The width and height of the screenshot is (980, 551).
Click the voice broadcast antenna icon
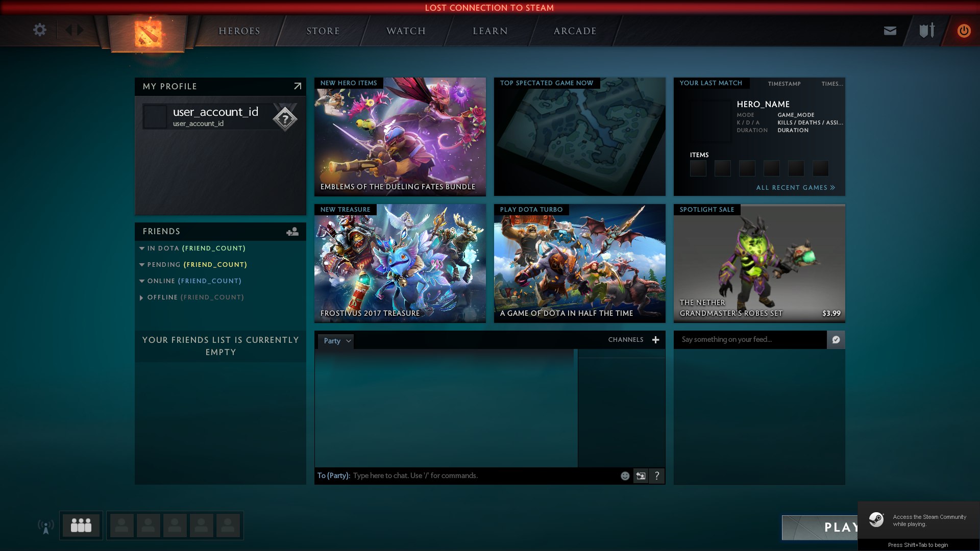click(x=45, y=526)
